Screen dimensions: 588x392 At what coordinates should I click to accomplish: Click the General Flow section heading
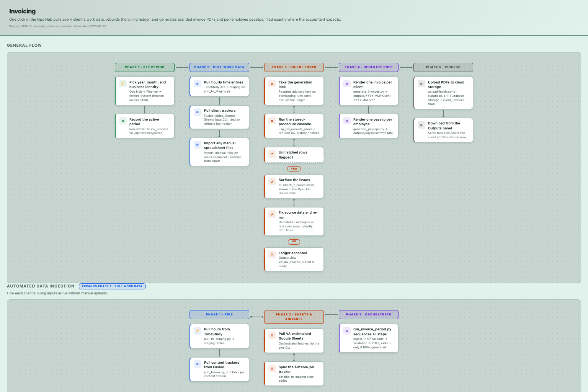pyautogui.click(x=24, y=45)
